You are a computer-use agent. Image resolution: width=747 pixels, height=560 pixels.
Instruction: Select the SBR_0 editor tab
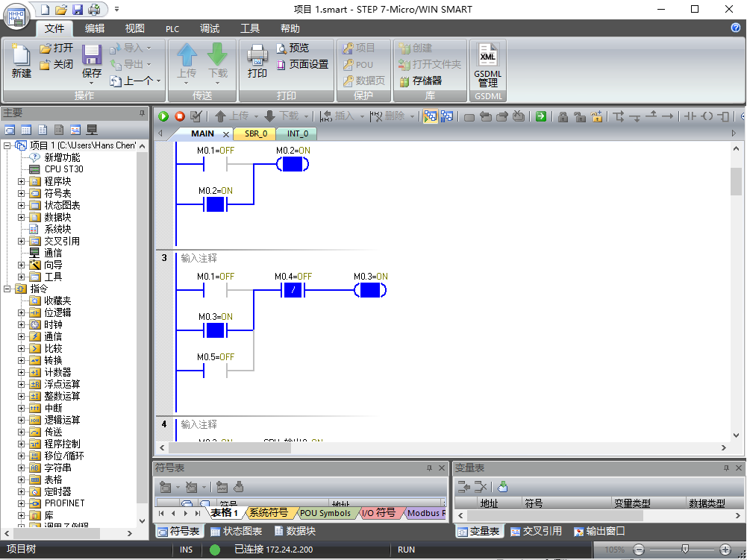[x=256, y=133]
